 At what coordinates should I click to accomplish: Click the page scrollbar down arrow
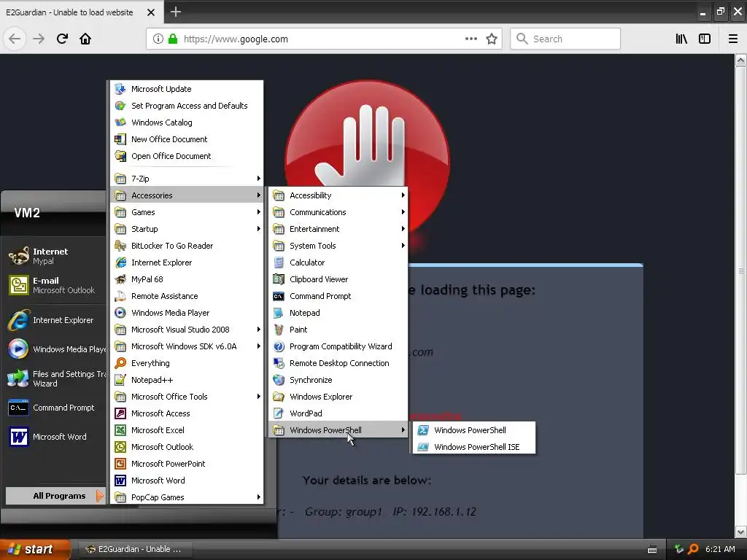(x=740, y=532)
